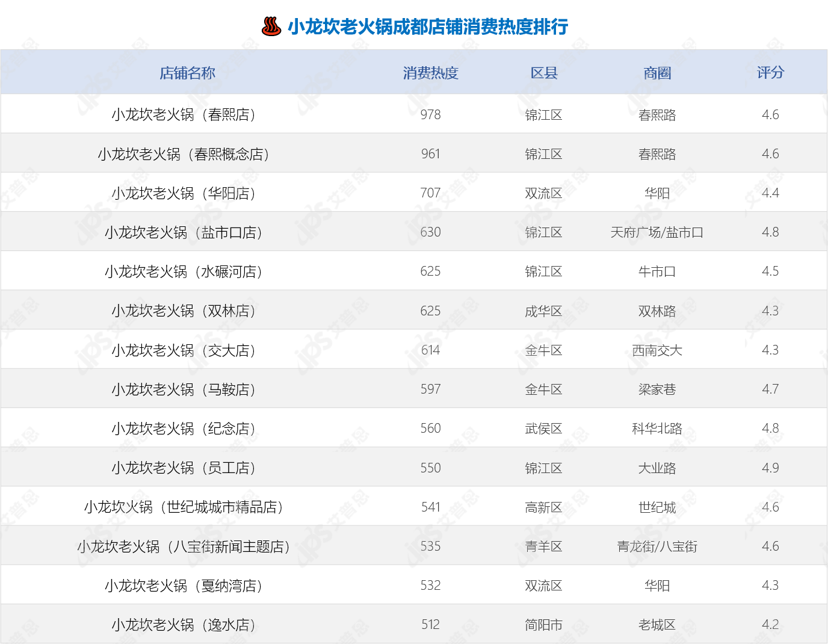
Task: Click the rating 4.9
Action: pyautogui.click(x=771, y=468)
